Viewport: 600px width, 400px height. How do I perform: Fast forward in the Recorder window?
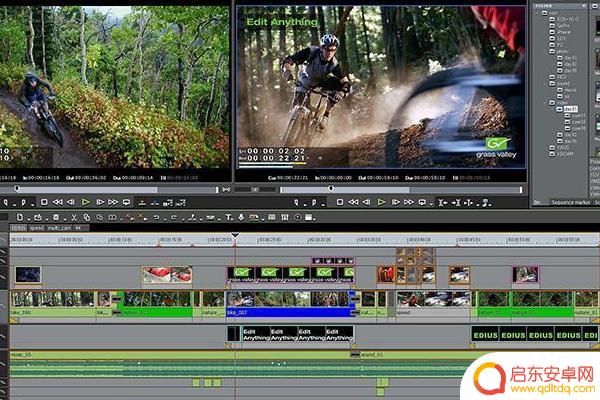409,202
